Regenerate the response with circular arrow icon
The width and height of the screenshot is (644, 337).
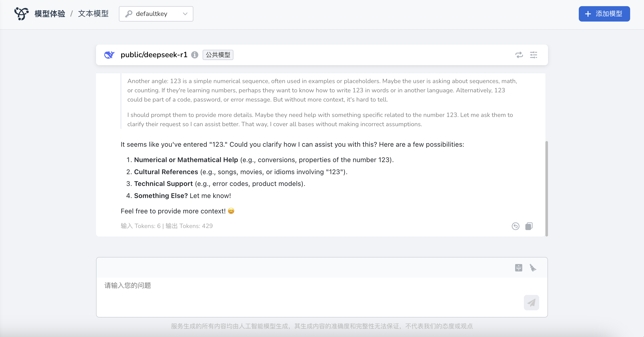click(x=515, y=226)
